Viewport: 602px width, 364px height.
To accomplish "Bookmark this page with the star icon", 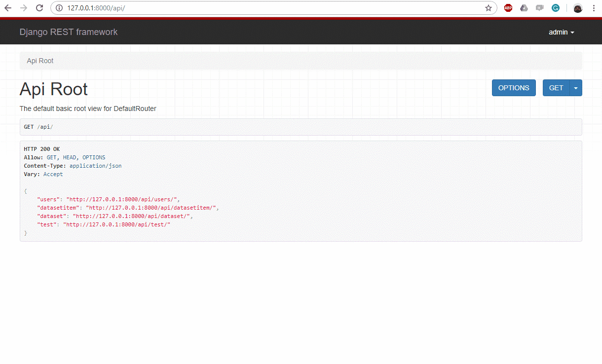I will pyautogui.click(x=489, y=8).
